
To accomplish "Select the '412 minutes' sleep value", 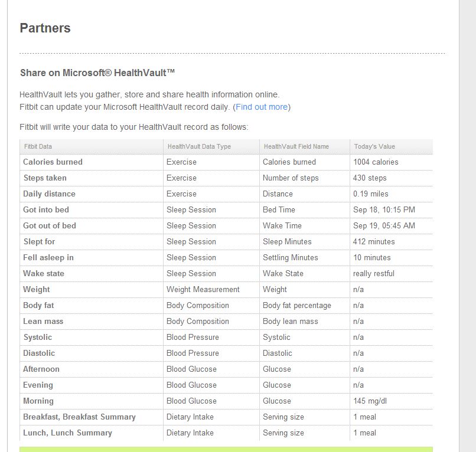I will 374,241.
